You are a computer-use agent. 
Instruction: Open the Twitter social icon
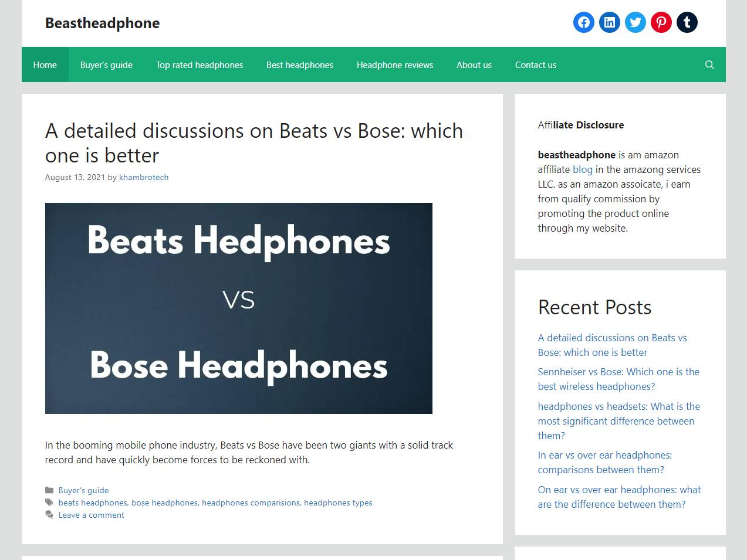click(x=635, y=22)
